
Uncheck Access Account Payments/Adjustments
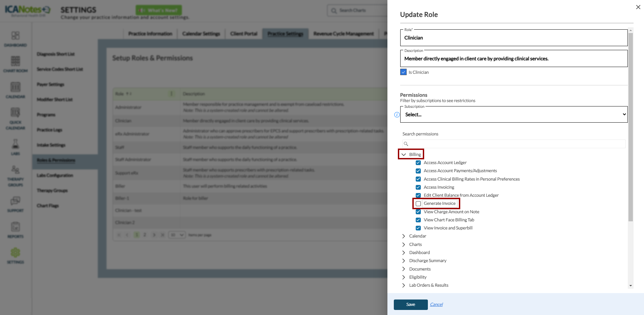(418, 171)
